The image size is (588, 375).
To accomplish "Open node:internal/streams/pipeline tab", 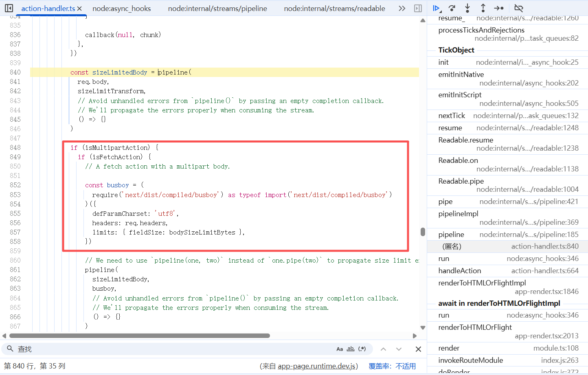I will tap(217, 9).
